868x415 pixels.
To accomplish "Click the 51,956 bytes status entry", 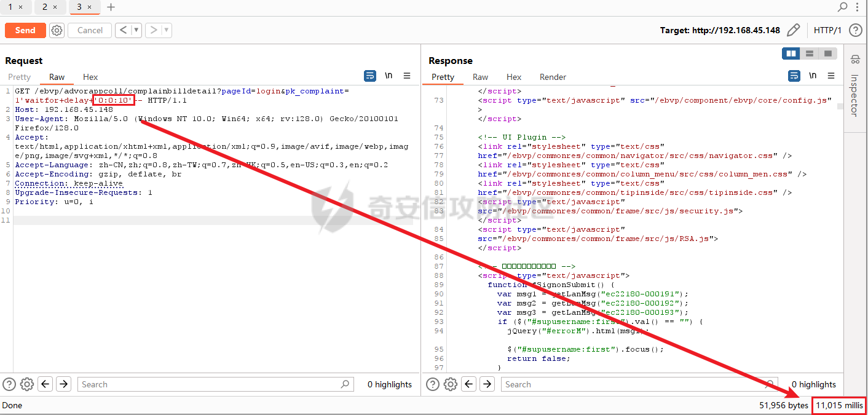I will 784,405.
